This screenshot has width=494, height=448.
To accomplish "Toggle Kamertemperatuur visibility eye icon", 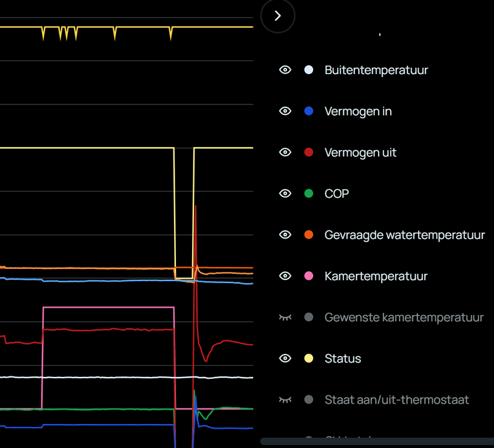I will pyautogui.click(x=285, y=276).
